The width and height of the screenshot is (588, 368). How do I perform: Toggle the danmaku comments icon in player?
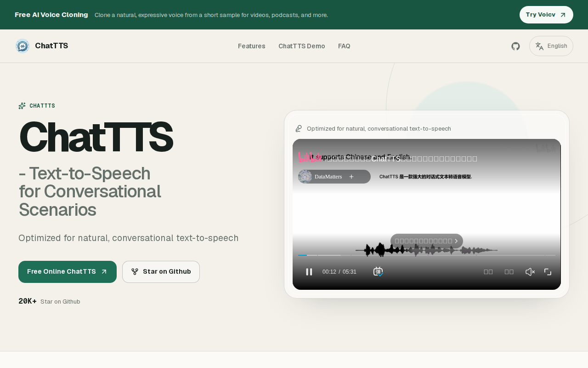[x=378, y=272]
